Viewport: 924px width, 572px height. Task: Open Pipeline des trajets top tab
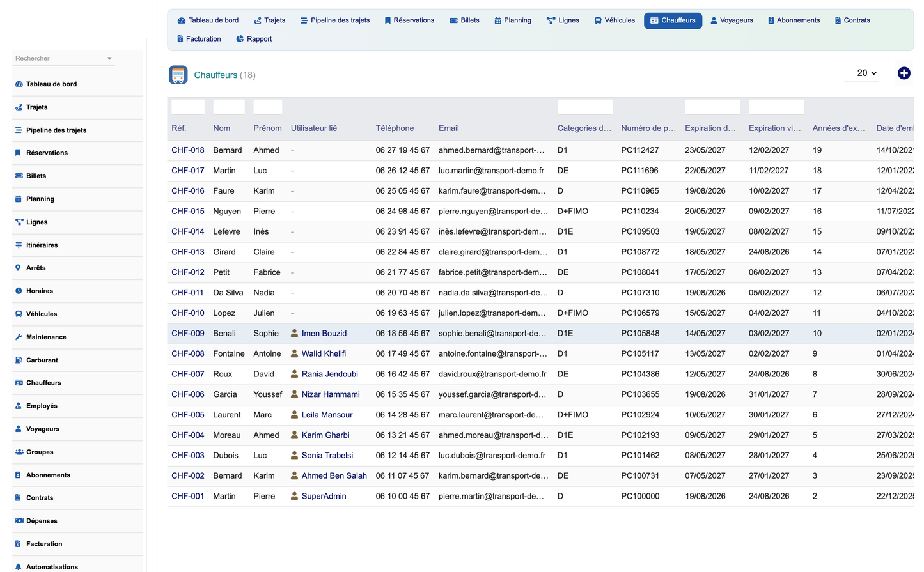pos(335,20)
